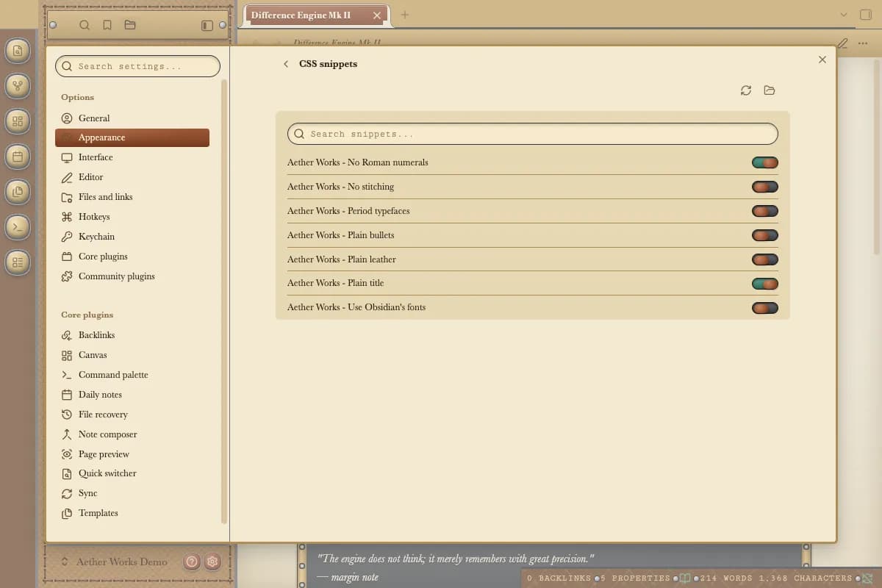Viewport: 882px width, 588px height.
Task: Click pencil edit icon in note header
Action: [x=842, y=43]
